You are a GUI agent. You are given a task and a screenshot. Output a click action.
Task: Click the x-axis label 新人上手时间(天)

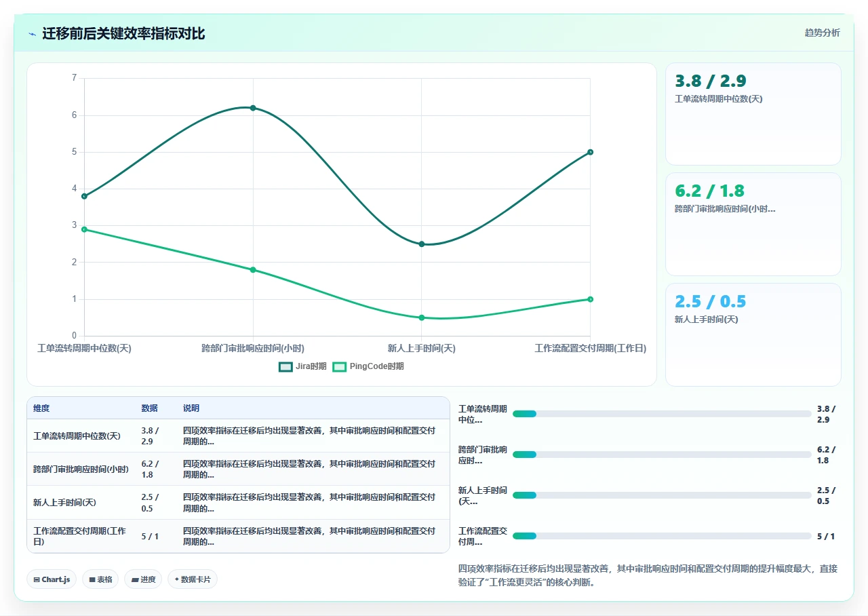click(x=421, y=348)
